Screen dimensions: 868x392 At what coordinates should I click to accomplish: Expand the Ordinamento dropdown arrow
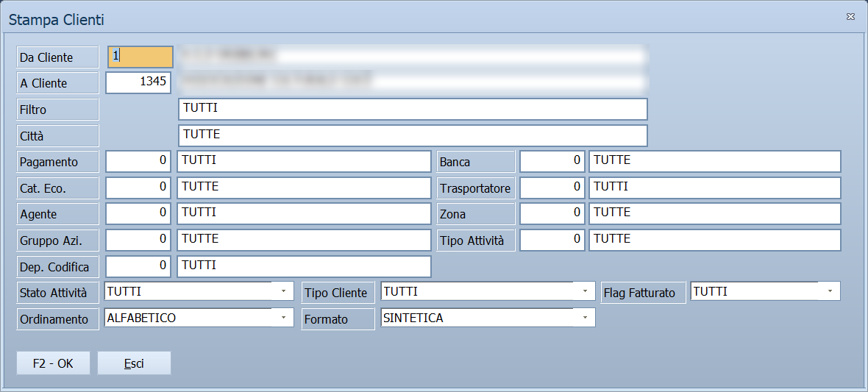283,318
